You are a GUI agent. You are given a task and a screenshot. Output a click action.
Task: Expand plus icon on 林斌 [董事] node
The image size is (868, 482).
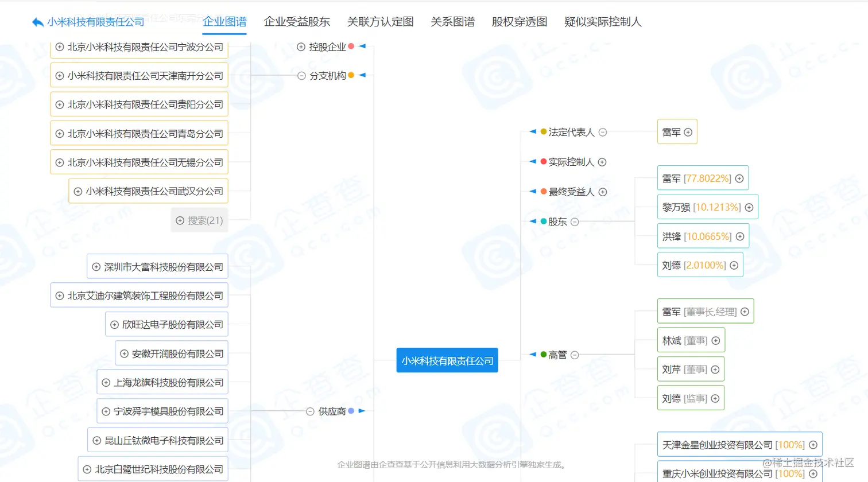(716, 341)
